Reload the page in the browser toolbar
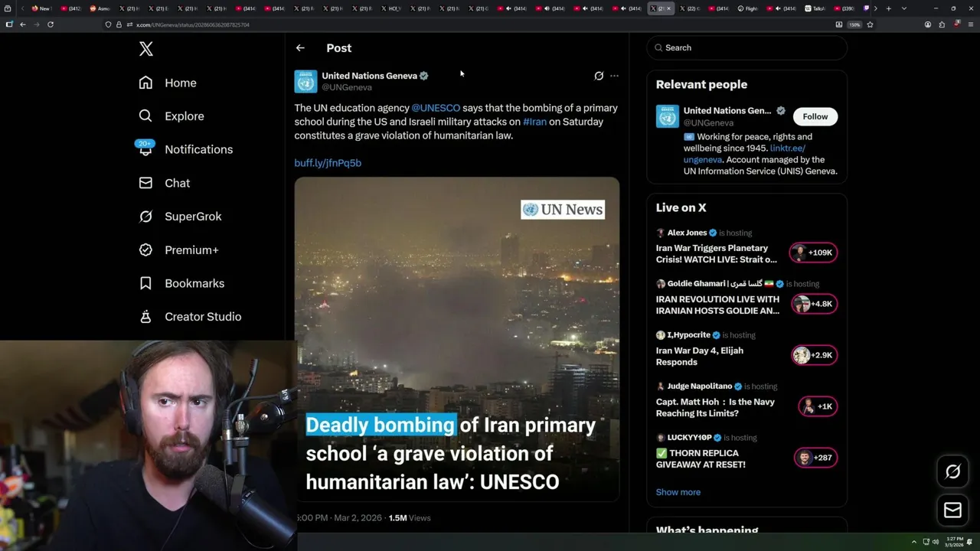 (x=51, y=24)
